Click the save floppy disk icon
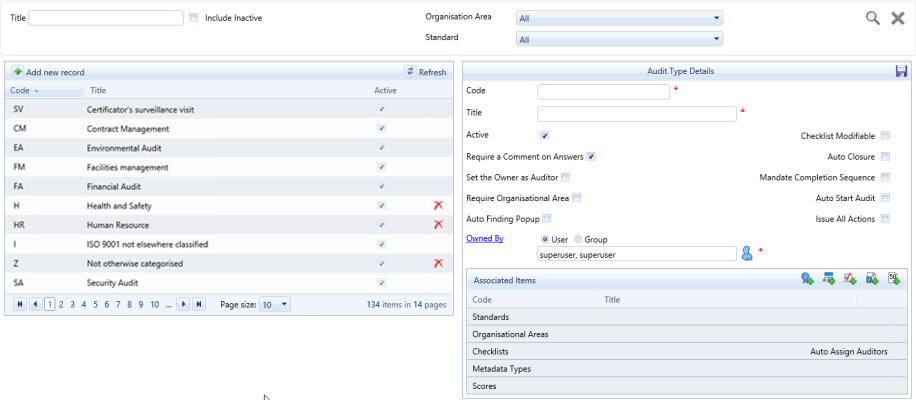This screenshot has width=916, height=400. 901,71
